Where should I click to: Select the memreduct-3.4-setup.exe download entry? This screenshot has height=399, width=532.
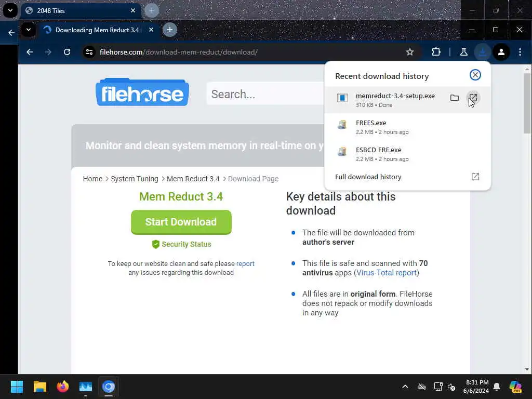tap(407, 100)
